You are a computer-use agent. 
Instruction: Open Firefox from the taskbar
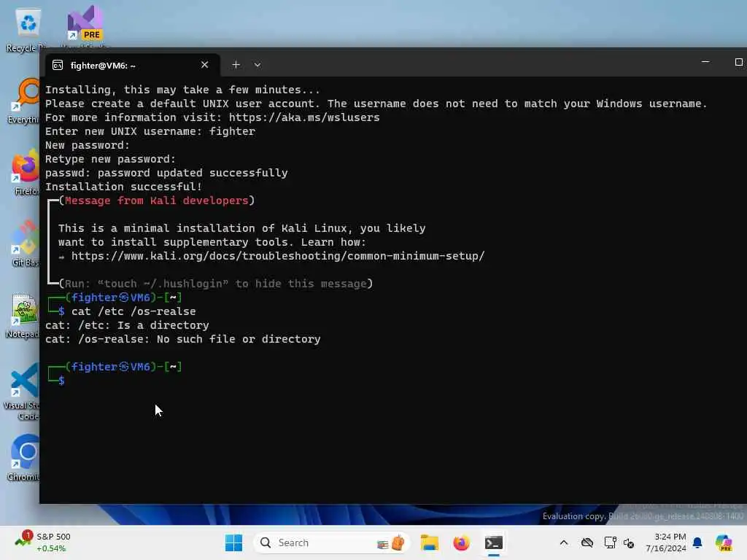(x=461, y=542)
